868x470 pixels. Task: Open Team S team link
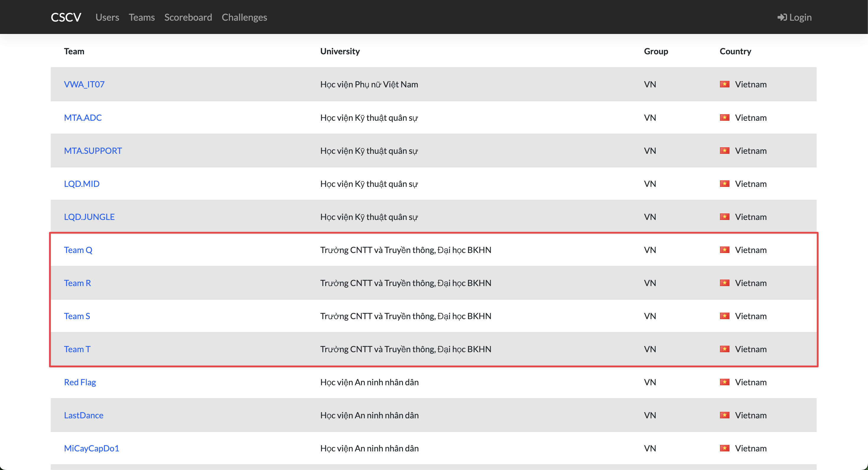coord(77,316)
